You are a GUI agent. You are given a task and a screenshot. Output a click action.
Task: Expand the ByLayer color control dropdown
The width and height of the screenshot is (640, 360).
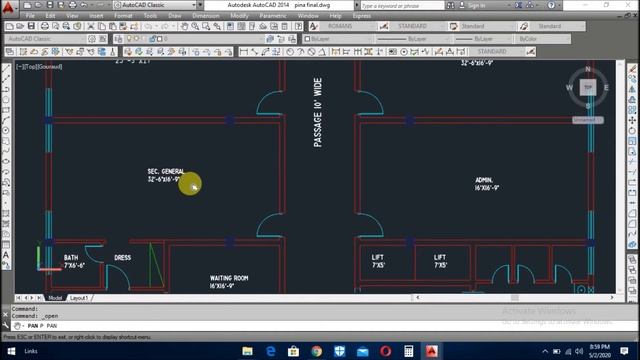pos(338,39)
